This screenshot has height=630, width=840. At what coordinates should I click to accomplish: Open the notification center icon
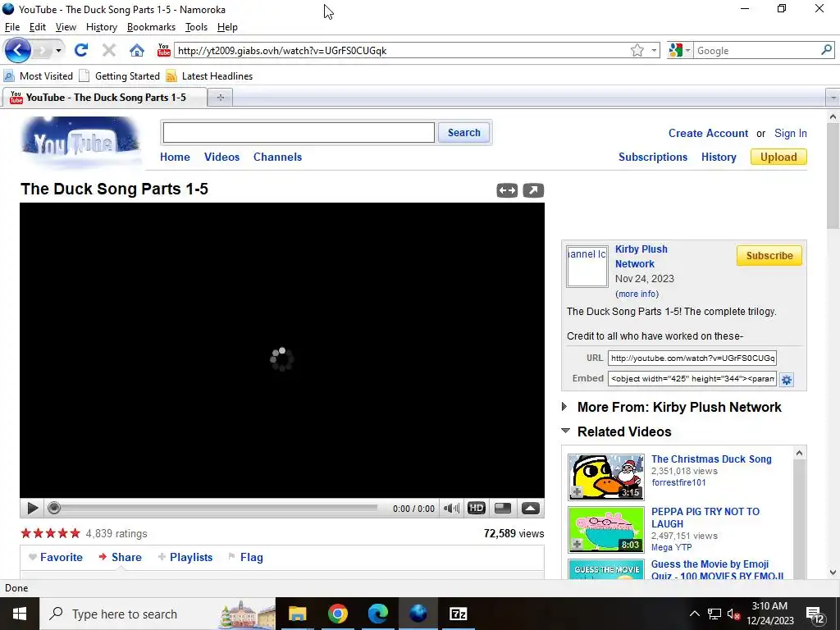[815, 614]
